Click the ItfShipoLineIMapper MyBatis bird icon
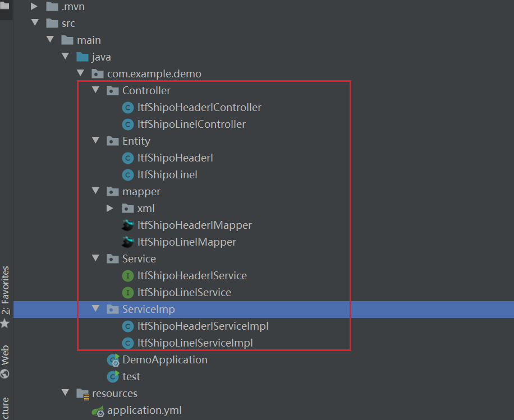This screenshot has height=420, width=514. pos(128,242)
